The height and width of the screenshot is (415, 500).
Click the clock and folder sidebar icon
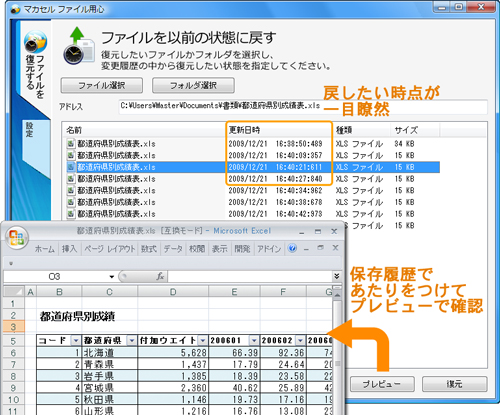[x=35, y=42]
